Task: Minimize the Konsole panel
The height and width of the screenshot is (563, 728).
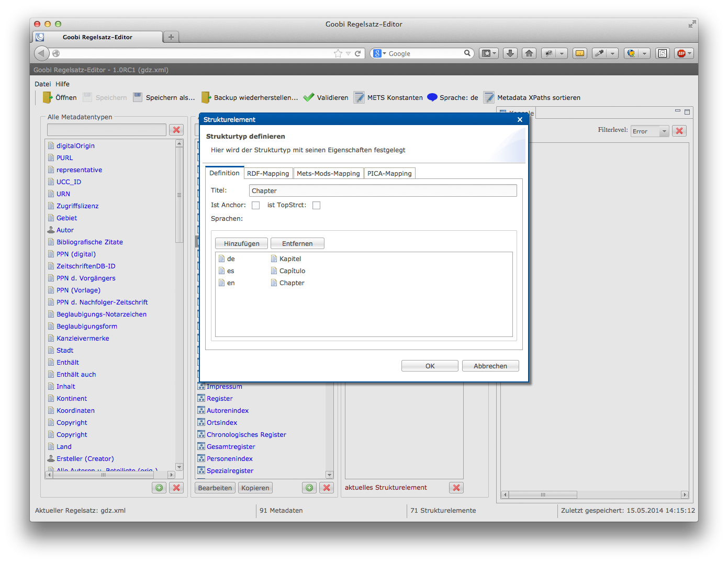Action: coord(678,111)
